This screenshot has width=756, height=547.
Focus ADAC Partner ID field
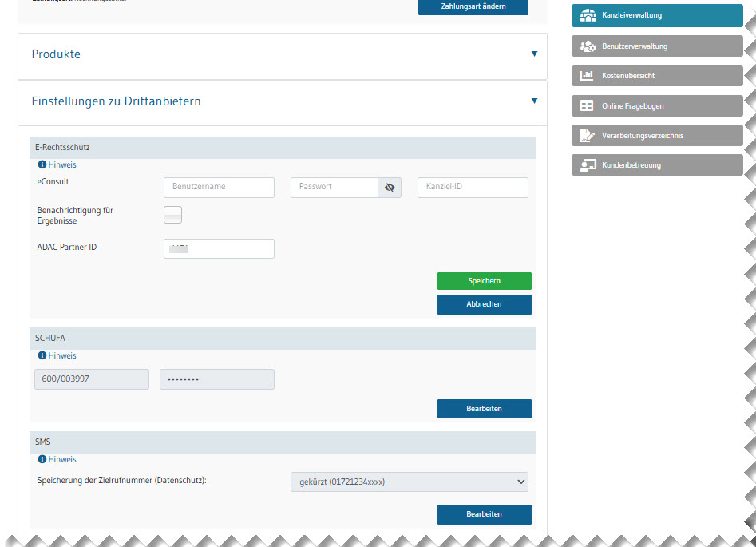pyautogui.click(x=219, y=249)
